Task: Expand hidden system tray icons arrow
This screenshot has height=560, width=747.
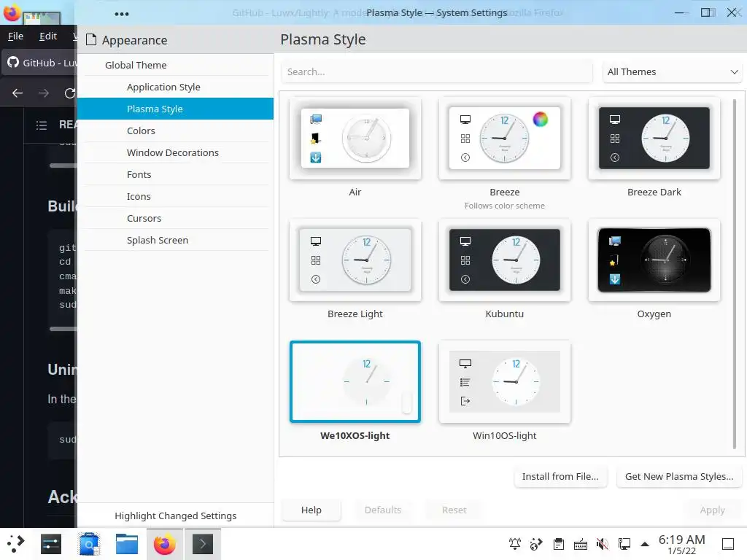Action: (x=645, y=544)
